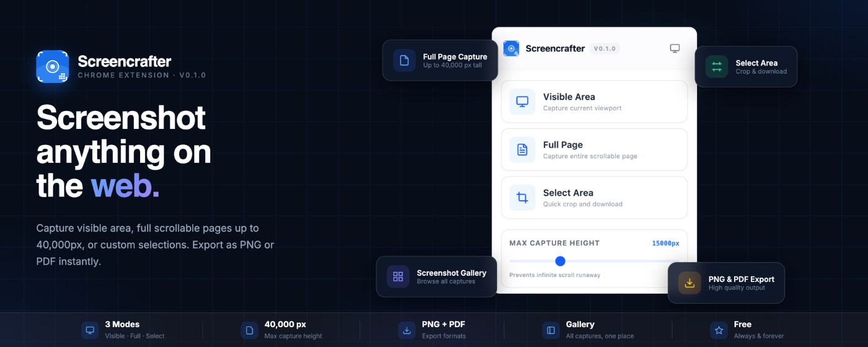
Task: Click the 'Browse all captures' caption
Action: pos(446,281)
